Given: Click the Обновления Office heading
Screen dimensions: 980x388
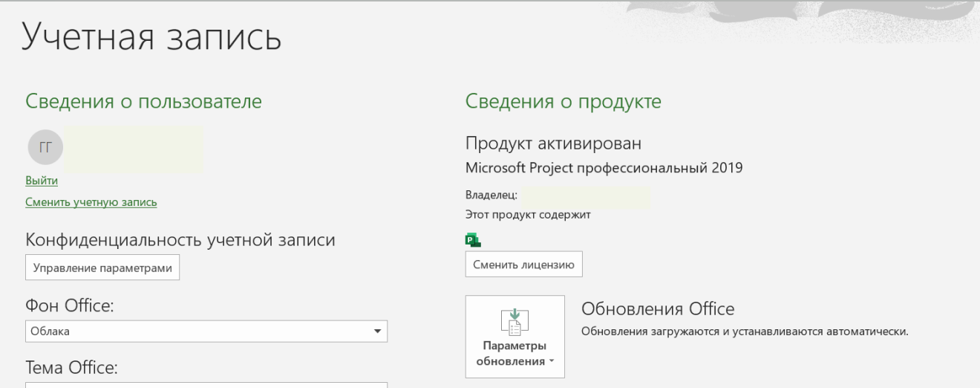Looking at the screenshot, I should pos(658,309).
